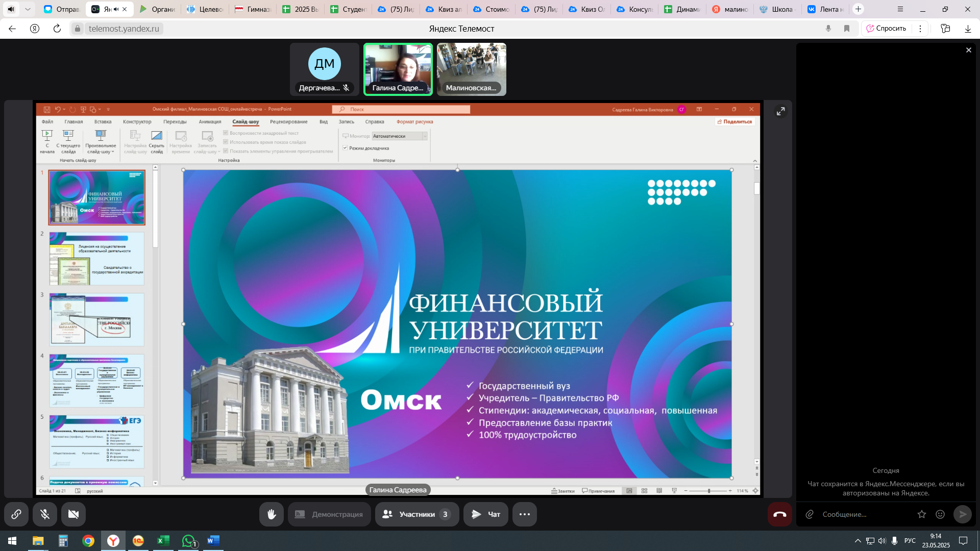
Task: Toggle Использовать время показа слайдов checkbox
Action: tap(226, 142)
